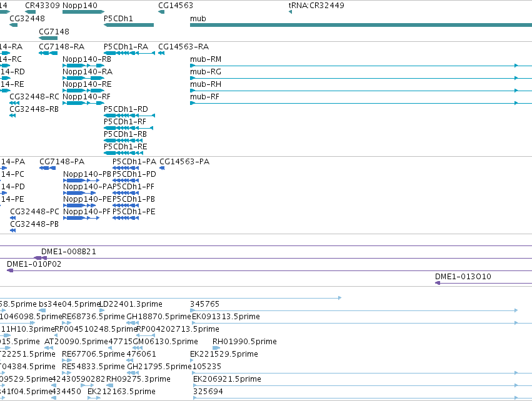Select transcript P5CDh1-RA

click(x=126, y=47)
